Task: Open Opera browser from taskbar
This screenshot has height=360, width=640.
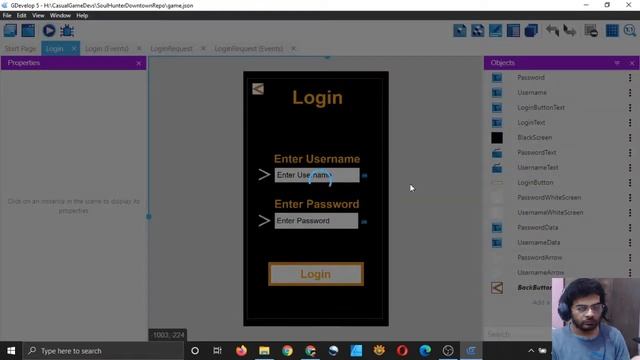Action: pyautogui.click(x=402, y=351)
